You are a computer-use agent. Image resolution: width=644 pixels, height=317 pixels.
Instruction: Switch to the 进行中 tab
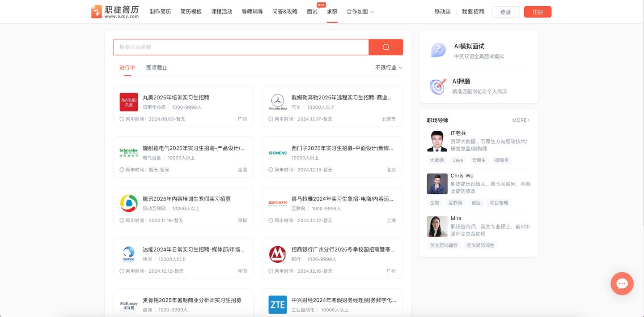click(127, 68)
